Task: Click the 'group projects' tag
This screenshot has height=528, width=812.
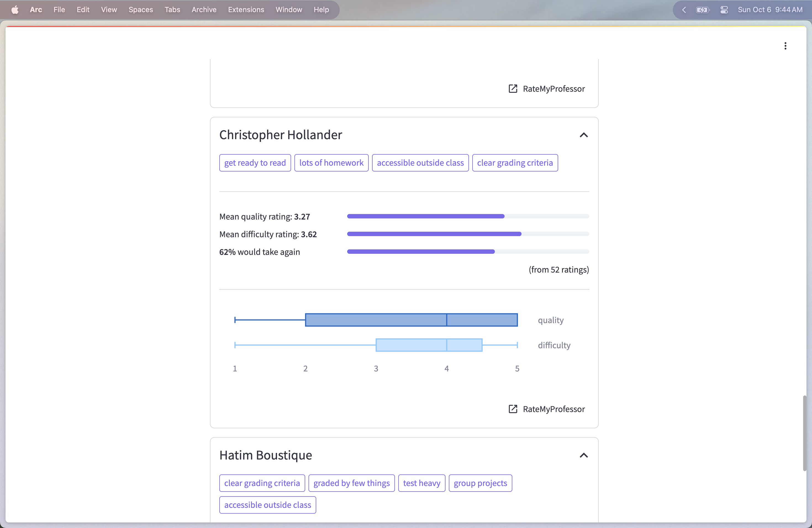Action: pos(480,483)
